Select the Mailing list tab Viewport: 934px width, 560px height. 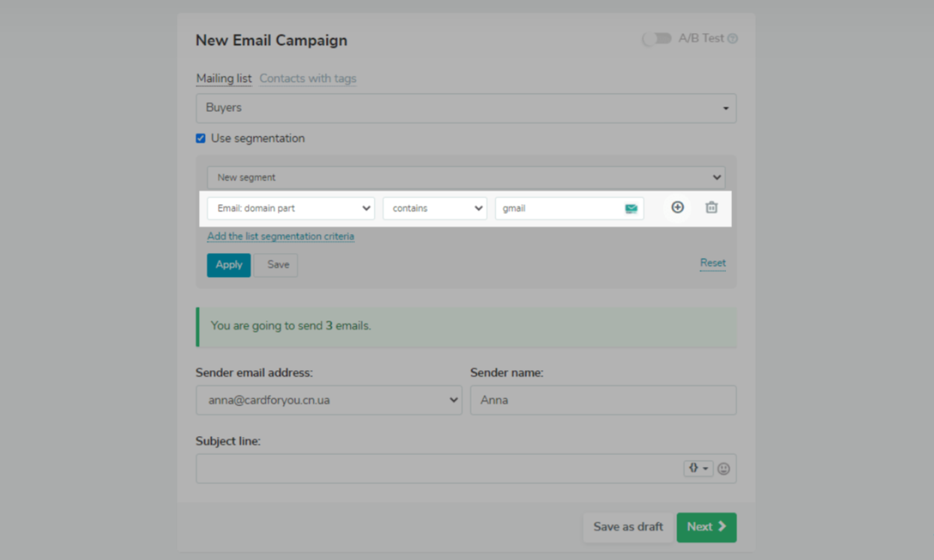(223, 78)
